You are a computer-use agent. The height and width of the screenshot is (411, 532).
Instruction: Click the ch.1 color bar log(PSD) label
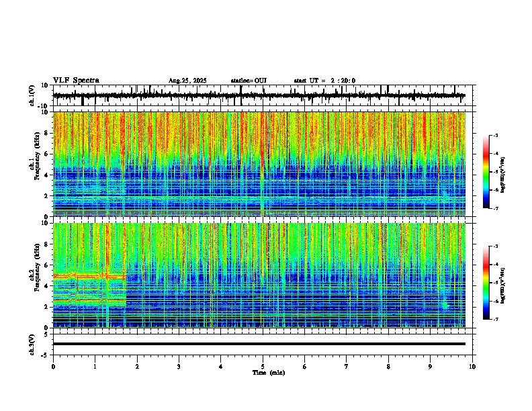pyautogui.click(x=503, y=175)
